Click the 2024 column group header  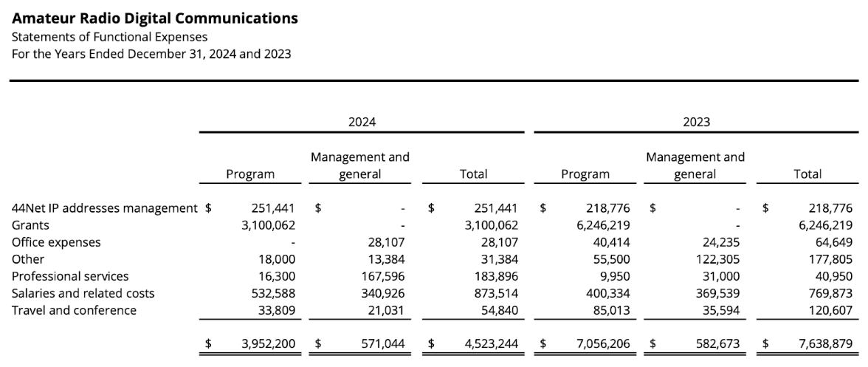[x=361, y=122]
